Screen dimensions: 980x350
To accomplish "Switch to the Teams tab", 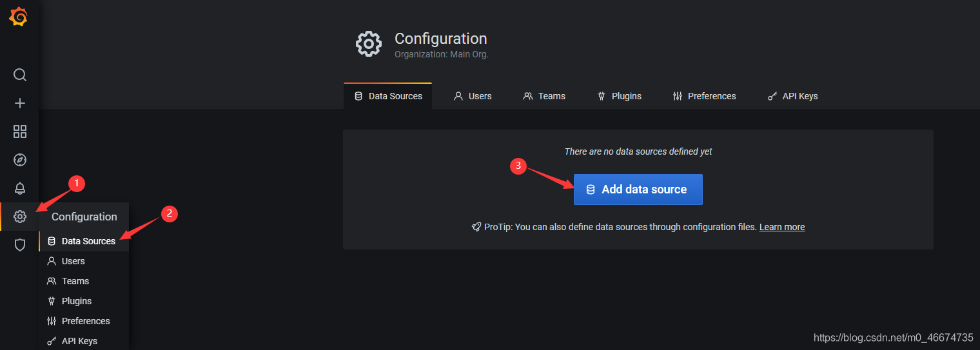I will 544,96.
